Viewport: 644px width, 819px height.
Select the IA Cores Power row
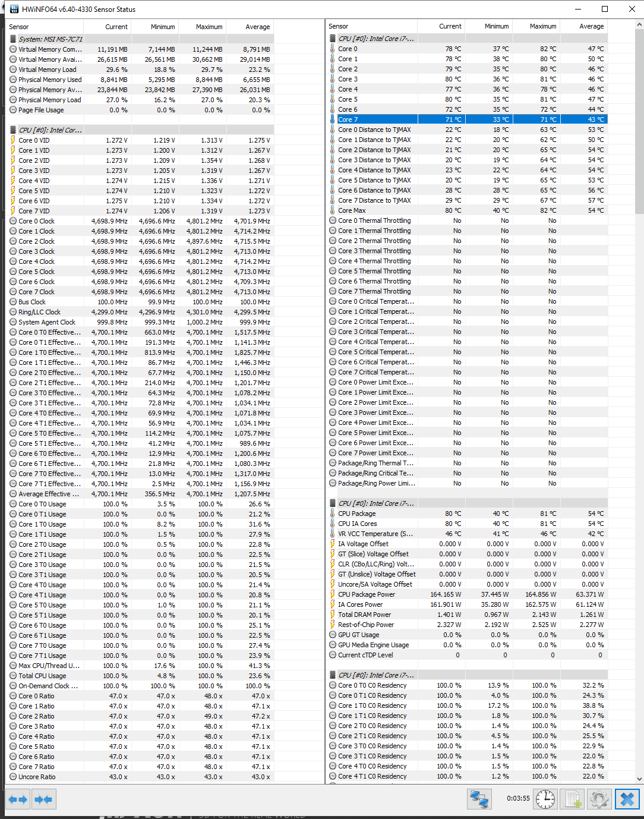467,604
